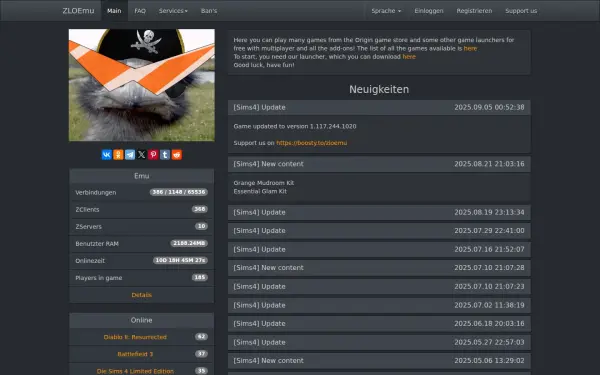This screenshot has width=600, height=375.
Task: Click 'Orange Mudroom Kit' text
Action: [264, 183]
